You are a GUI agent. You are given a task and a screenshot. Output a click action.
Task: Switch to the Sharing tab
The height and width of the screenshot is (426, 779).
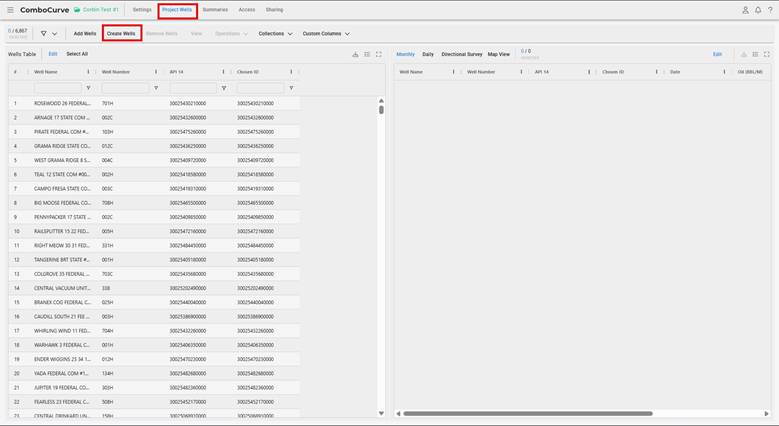tap(274, 10)
